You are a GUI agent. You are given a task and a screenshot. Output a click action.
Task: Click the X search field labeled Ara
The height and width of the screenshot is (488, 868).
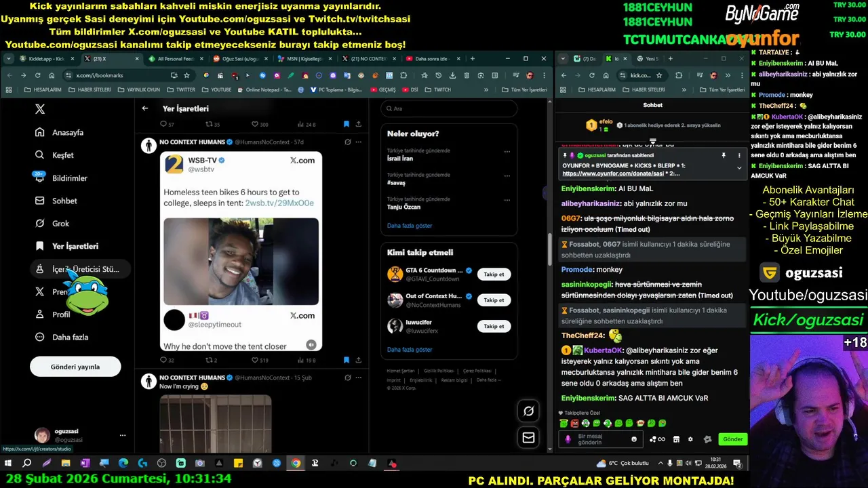(x=449, y=108)
